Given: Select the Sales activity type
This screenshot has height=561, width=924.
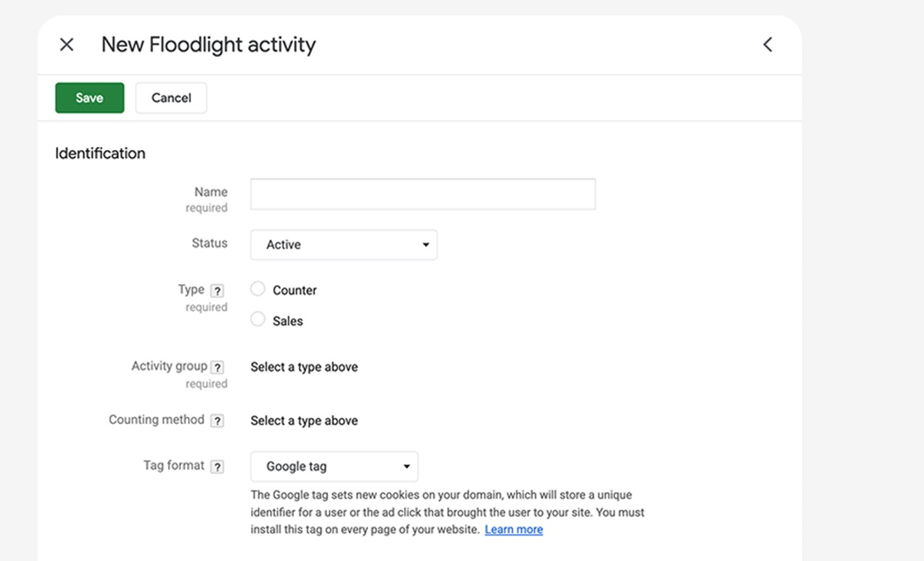Looking at the screenshot, I should tap(258, 320).
